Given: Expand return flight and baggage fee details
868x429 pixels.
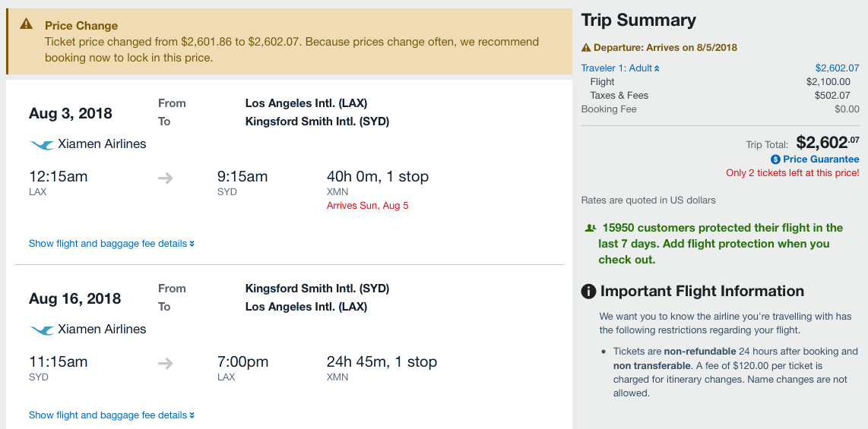Looking at the screenshot, I should tap(112, 415).
